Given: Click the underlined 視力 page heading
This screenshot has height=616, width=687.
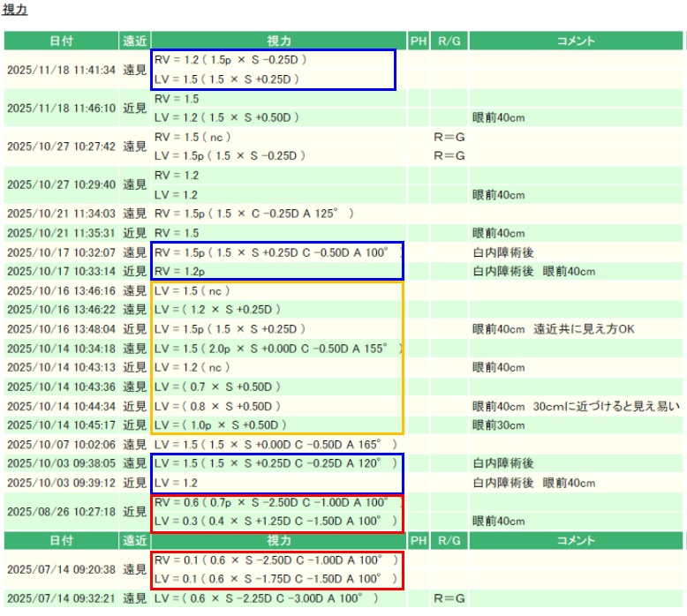Looking at the screenshot, I should pos(15,11).
